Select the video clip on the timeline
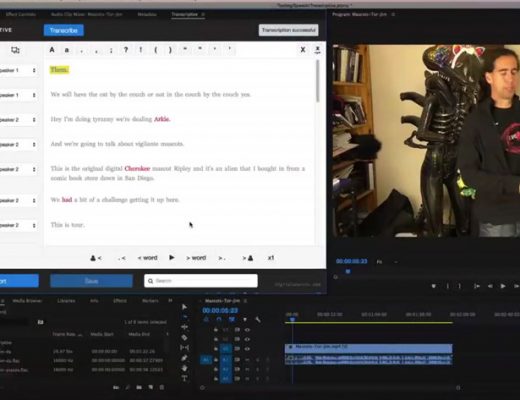The image size is (520, 400). point(369,348)
